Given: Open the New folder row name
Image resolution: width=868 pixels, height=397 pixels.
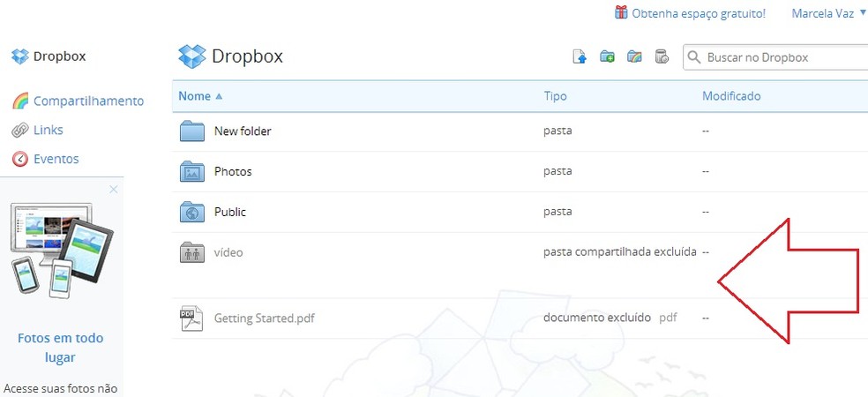Looking at the screenshot, I should 243,131.
